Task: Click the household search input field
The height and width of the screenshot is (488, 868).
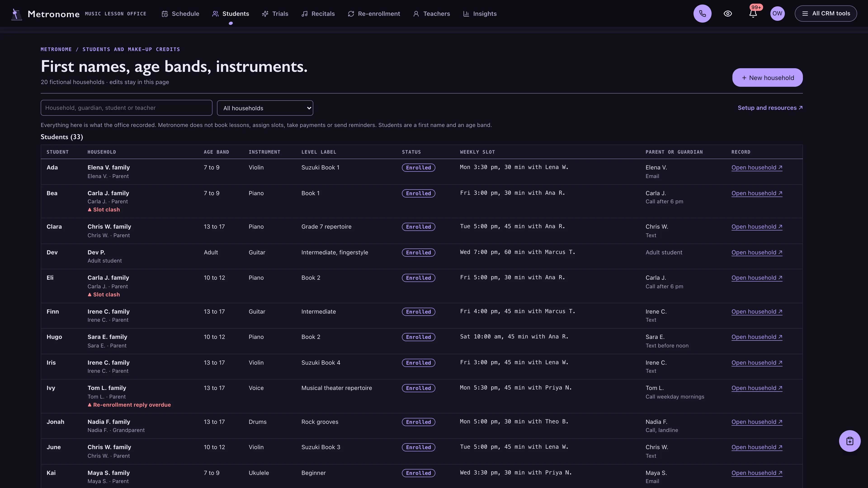Action: pyautogui.click(x=126, y=108)
